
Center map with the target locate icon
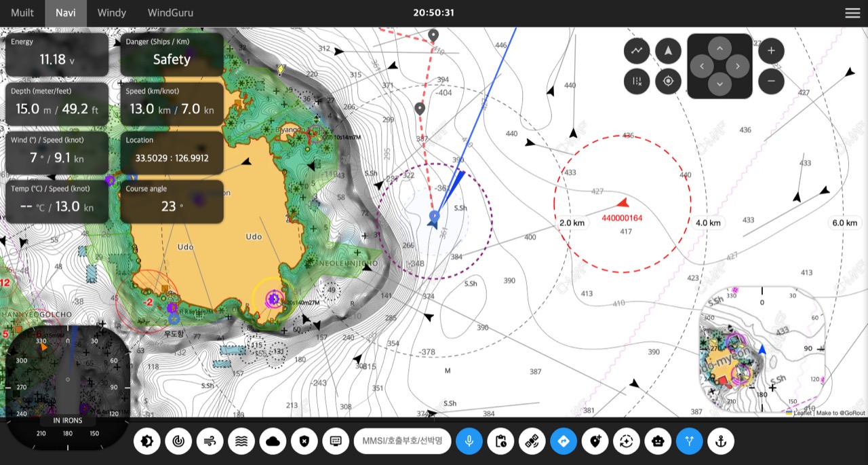[x=668, y=81]
